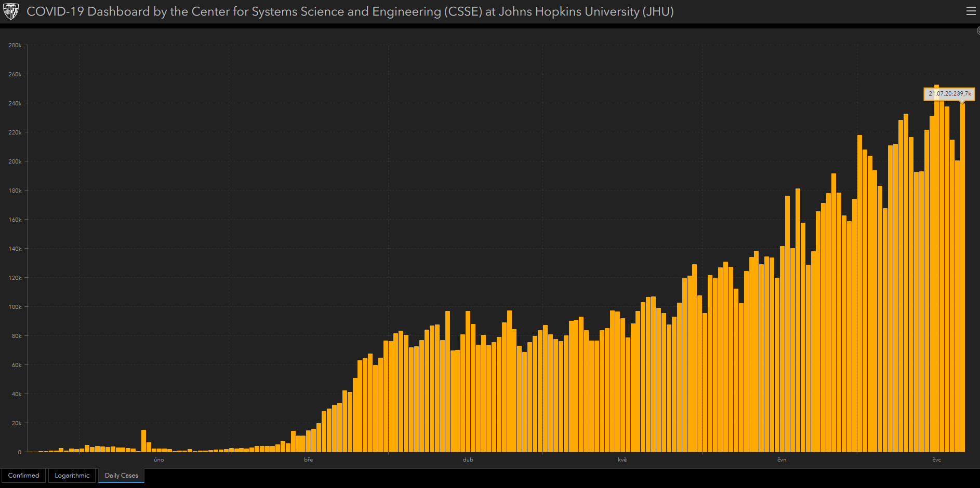Click the isolated February spike bar
This screenshot has width=980, height=488.
tap(144, 441)
